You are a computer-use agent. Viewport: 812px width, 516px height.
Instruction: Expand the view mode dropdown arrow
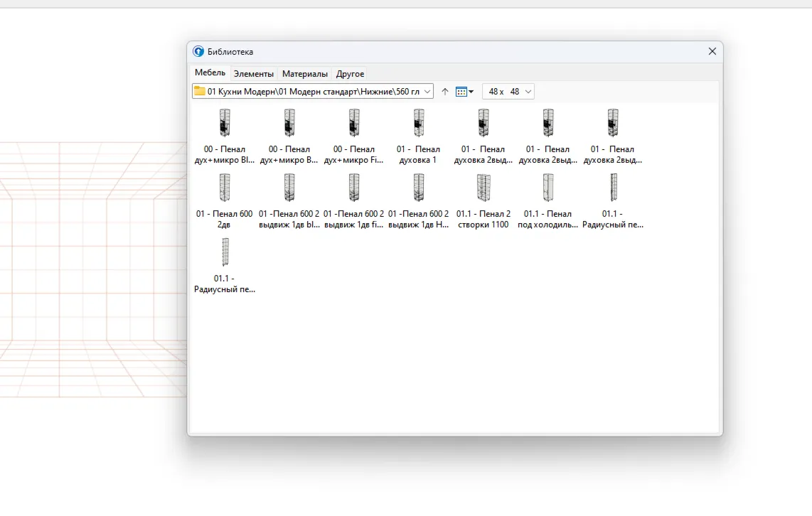tap(471, 92)
